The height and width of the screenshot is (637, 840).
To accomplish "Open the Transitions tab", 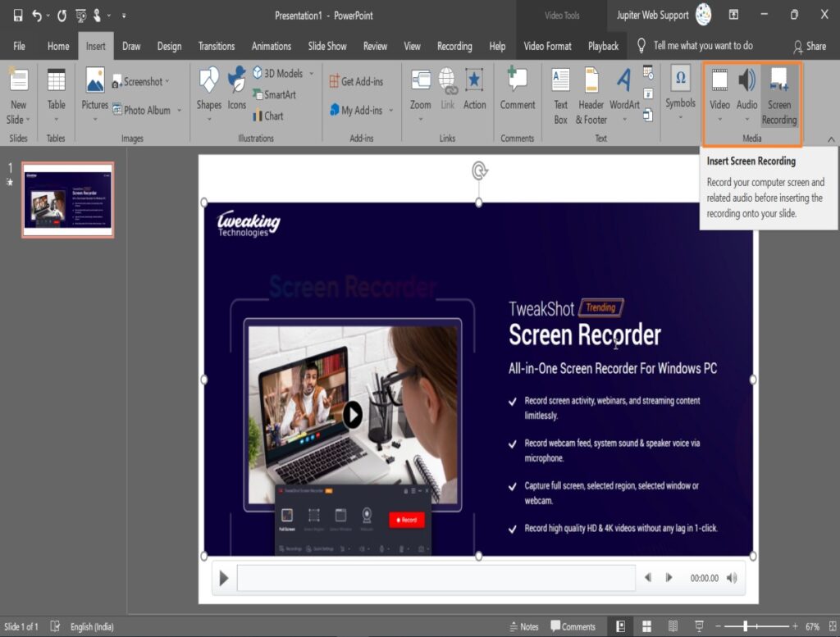I will tap(217, 46).
